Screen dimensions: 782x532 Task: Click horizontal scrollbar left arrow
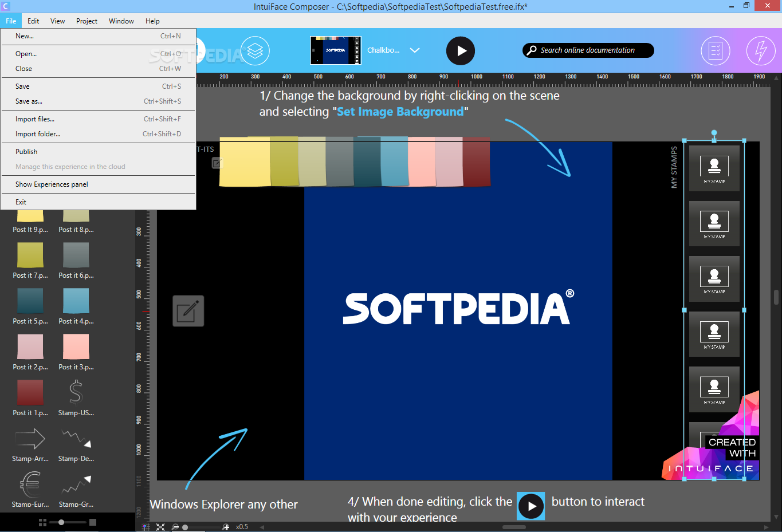262,527
